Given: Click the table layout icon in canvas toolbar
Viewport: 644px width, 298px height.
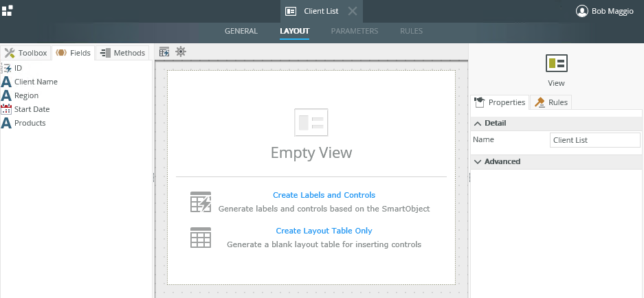Looking at the screenshot, I should pyautogui.click(x=164, y=52).
